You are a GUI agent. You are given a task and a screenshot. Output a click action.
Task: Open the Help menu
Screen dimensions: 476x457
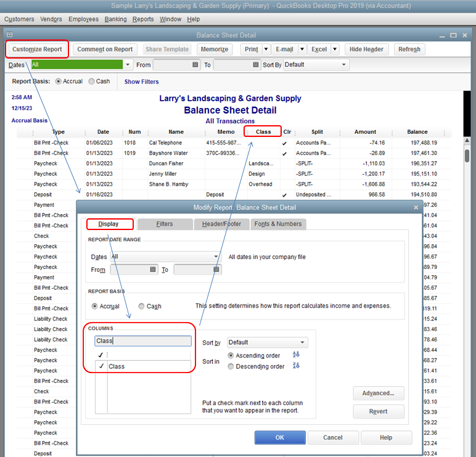pos(194,19)
